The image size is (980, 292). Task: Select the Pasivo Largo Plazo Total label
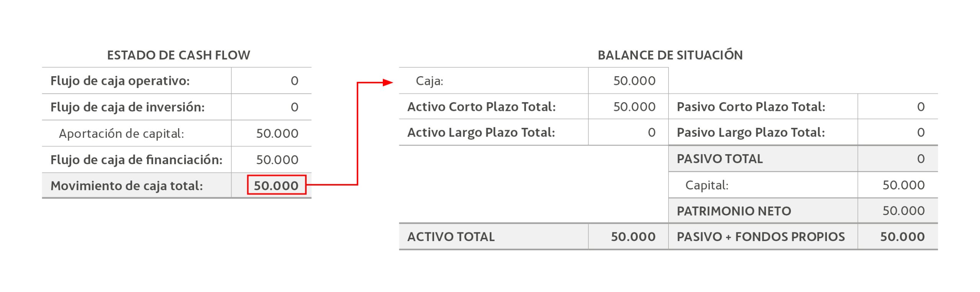pyautogui.click(x=751, y=132)
